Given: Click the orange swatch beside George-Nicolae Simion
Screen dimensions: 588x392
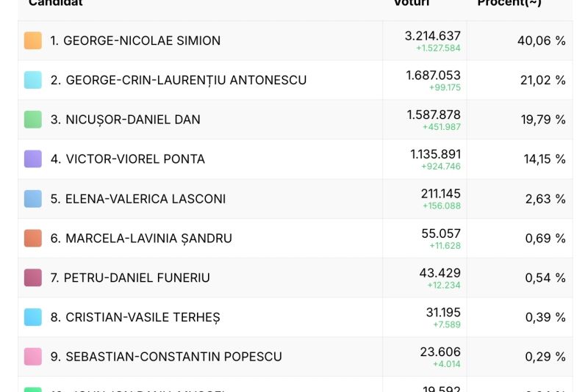Looking at the screenshot, I should 33,40.
